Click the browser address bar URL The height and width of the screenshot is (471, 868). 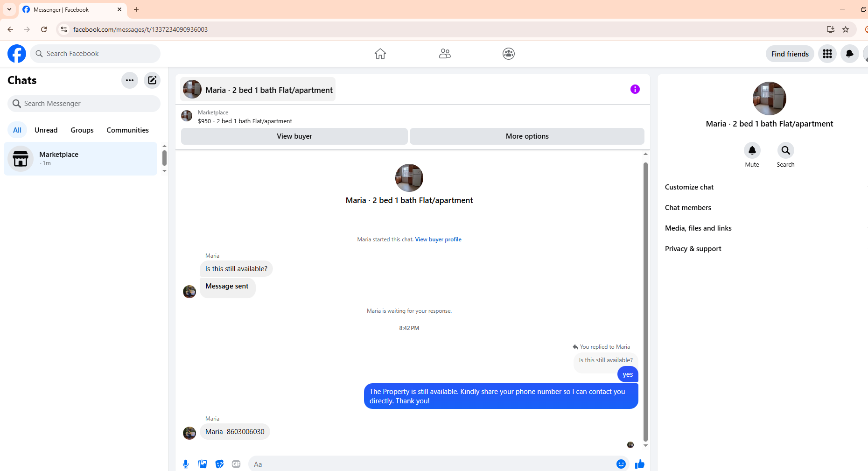click(x=140, y=29)
